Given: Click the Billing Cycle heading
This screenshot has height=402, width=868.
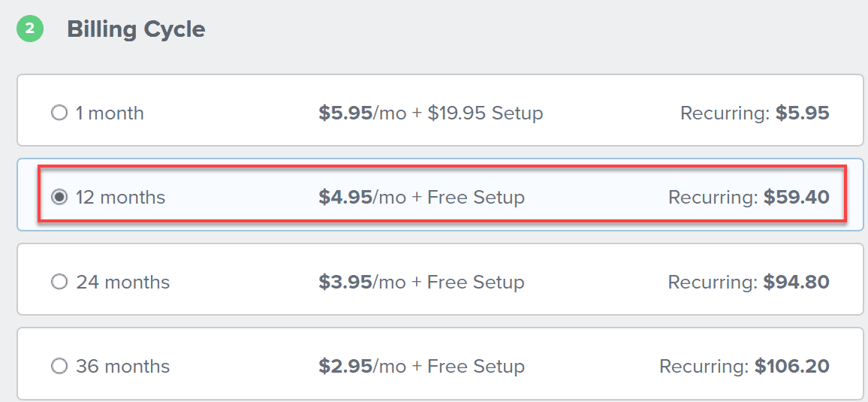Looking at the screenshot, I should pos(136,29).
